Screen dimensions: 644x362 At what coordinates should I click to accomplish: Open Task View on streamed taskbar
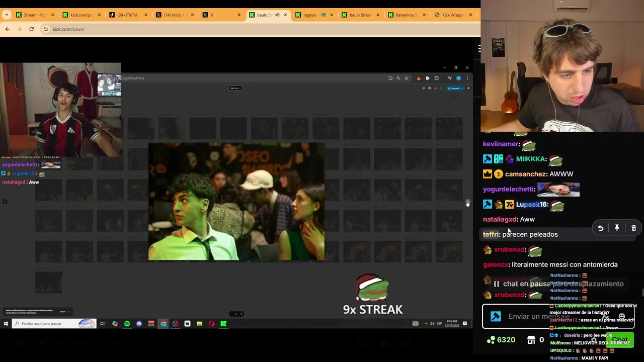(102, 324)
